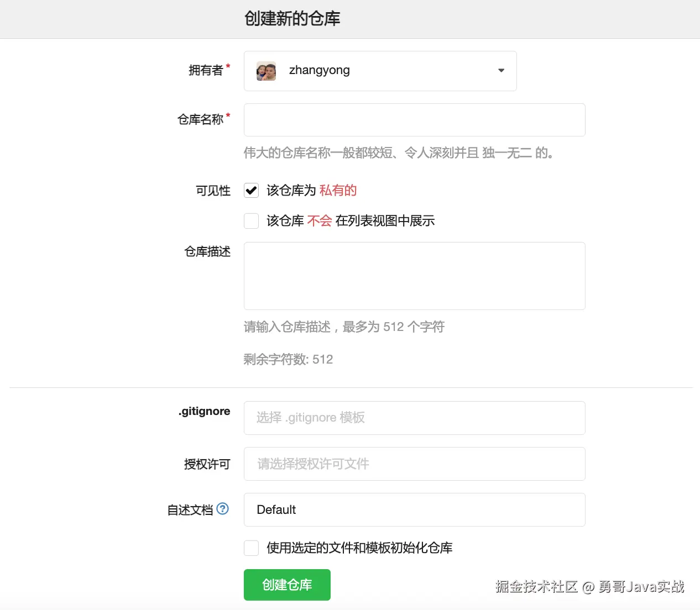
Task: Click the red 私有的 text
Action: coord(338,191)
